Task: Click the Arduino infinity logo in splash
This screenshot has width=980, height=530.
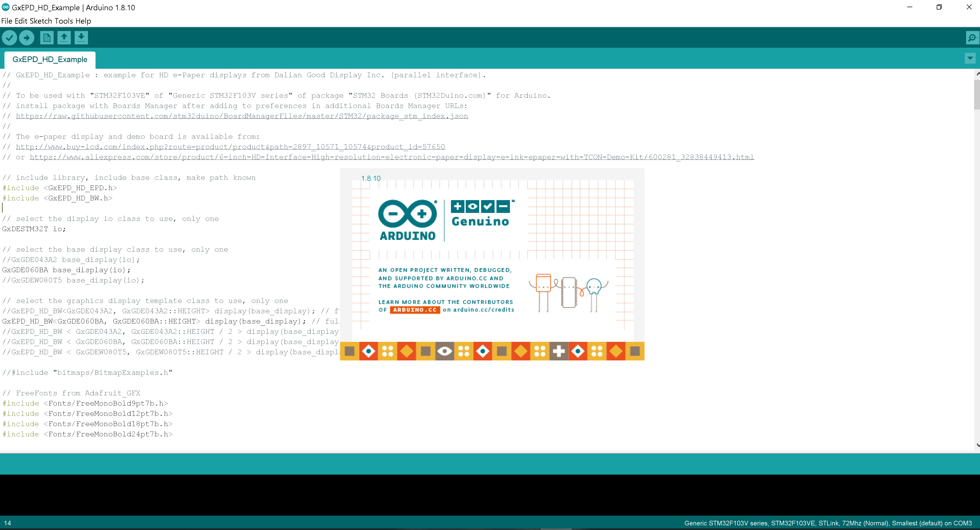Action: 408,213
